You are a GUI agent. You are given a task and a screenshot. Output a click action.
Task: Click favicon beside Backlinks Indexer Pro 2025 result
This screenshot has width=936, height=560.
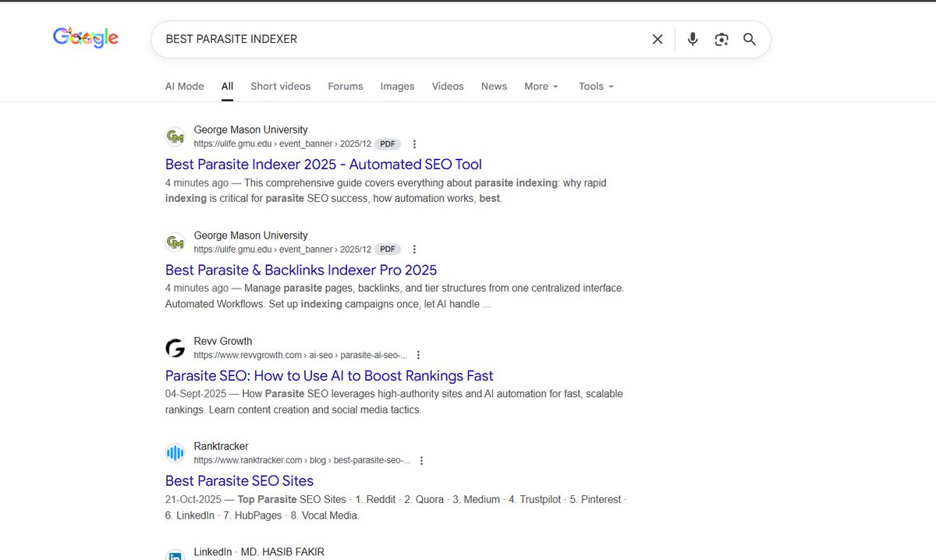pos(175,242)
